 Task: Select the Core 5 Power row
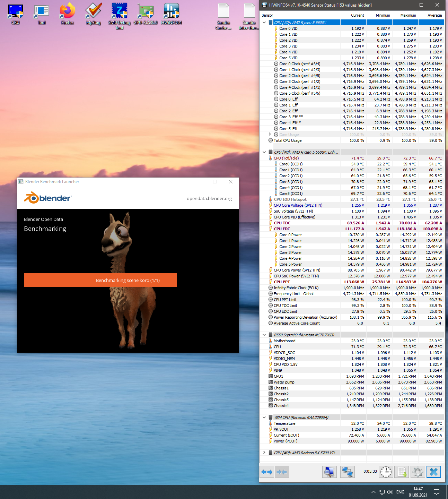[x=352, y=264]
